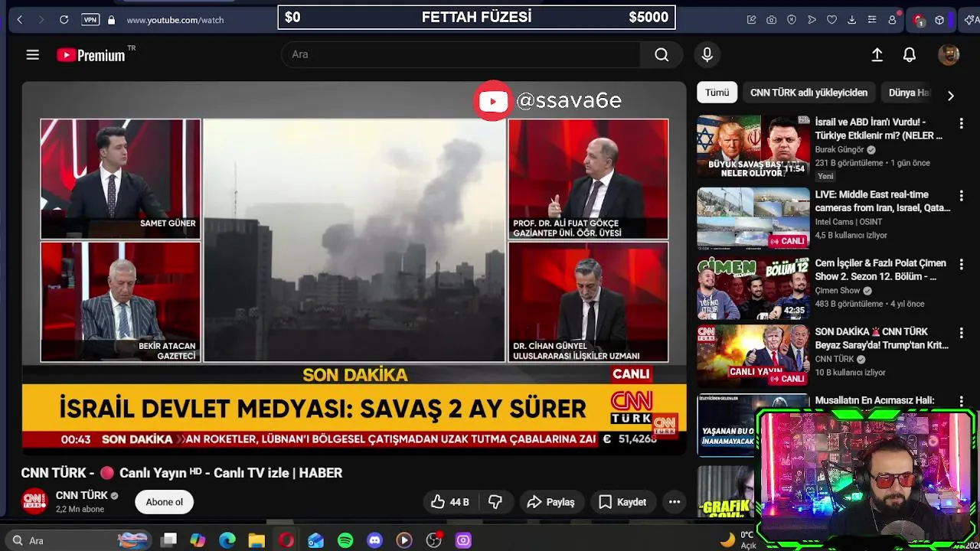The image size is (980, 551).
Task: Open the ad blocker shield icon
Action: (792, 20)
